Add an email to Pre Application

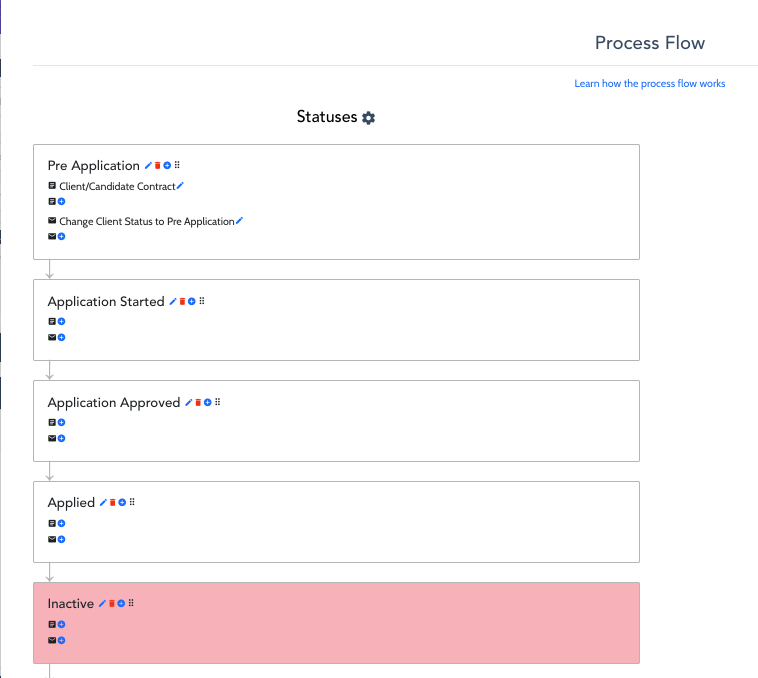[x=61, y=237]
